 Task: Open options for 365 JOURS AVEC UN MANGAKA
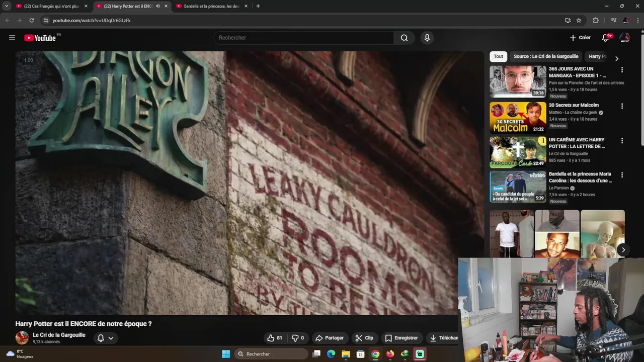point(622,70)
